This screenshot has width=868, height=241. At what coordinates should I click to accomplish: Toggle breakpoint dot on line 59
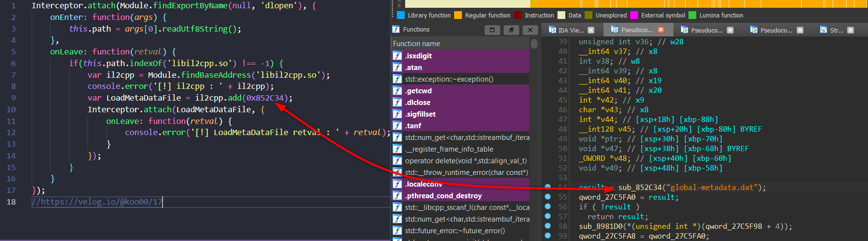point(548,236)
